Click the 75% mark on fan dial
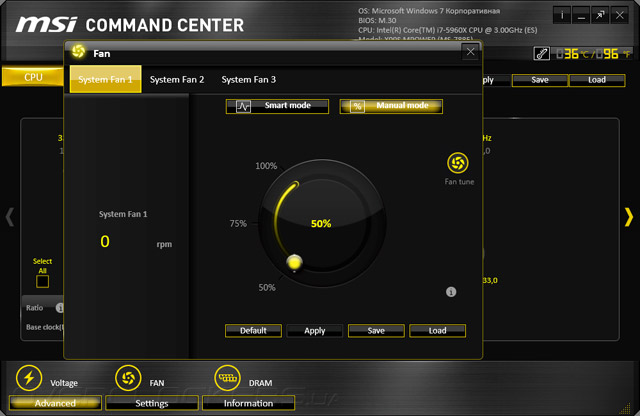Screen dimensions: 640x416 coord(238,223)
